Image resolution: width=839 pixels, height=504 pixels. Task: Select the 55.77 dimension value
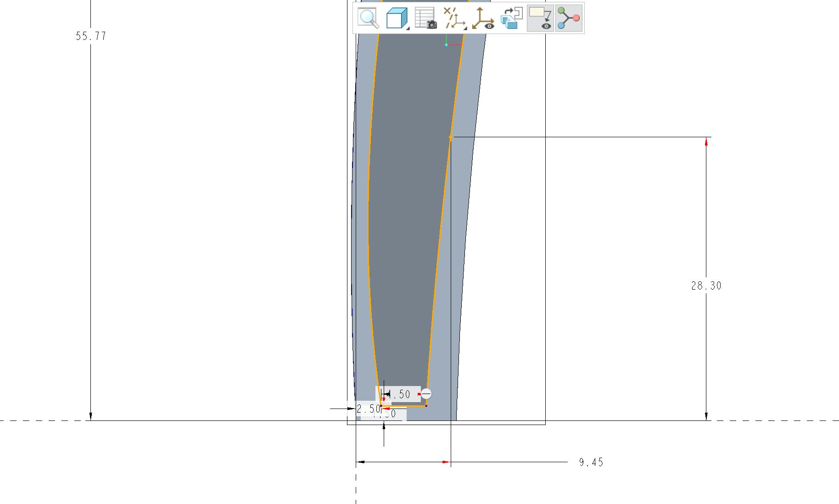coord(91,36)
